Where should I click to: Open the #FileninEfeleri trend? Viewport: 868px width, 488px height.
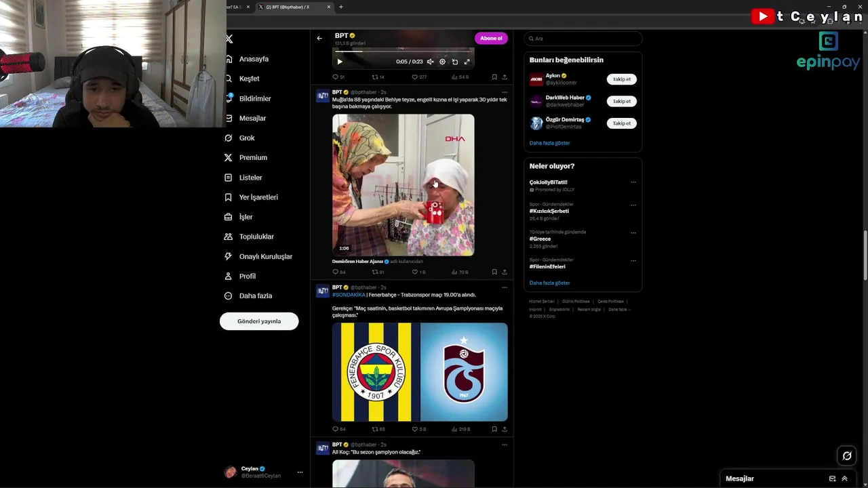(x=547, y=266)
